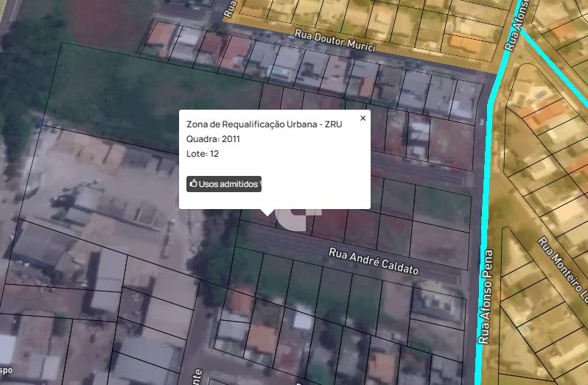Click the orange-roofed lot starting Doutor Murici row
This screenshot has height=385, width=588.
[159, 39]
